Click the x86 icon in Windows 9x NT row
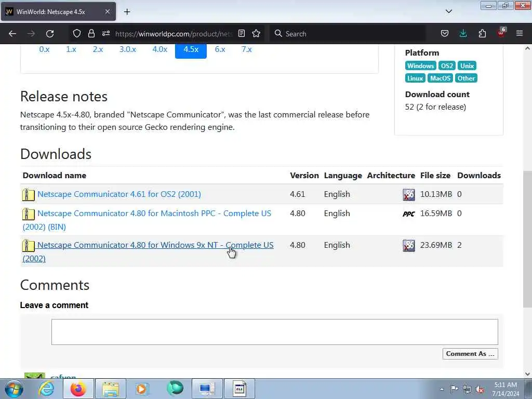The image size is (532, 399). [x=408, y=246]
